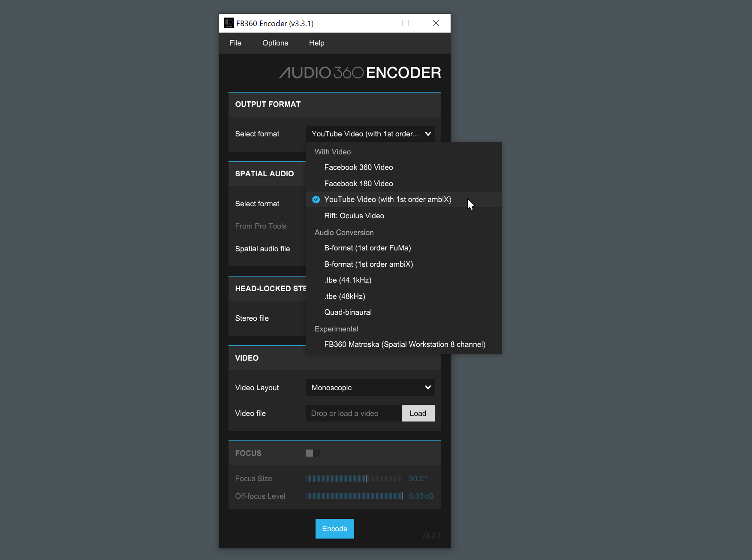This screenshot has height=560, width=752.
Task: Choose Facebook 180 Video format
Action: click(x=403, y=184)
